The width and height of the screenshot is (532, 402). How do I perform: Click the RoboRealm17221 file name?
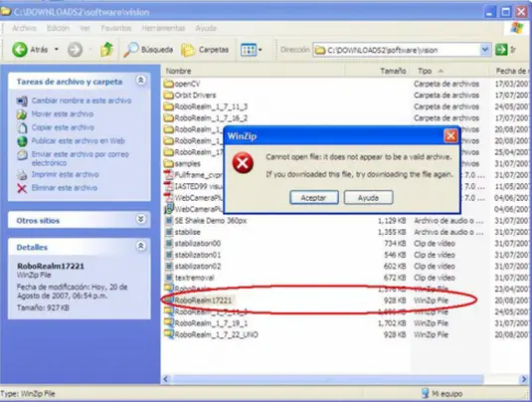(x=203, y=301)
